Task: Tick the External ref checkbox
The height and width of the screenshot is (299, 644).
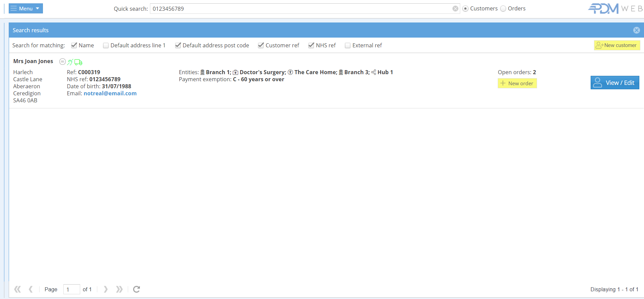Action: coord(348,45)
